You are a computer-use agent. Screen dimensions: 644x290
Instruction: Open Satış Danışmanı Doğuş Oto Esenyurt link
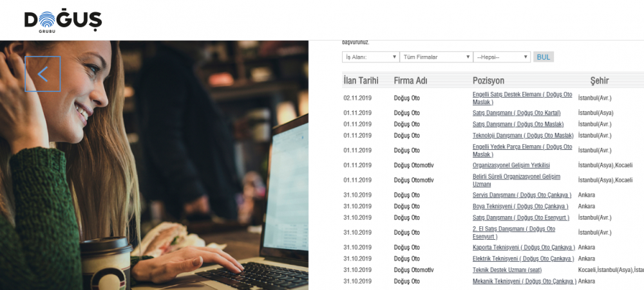tap(521, 217)
